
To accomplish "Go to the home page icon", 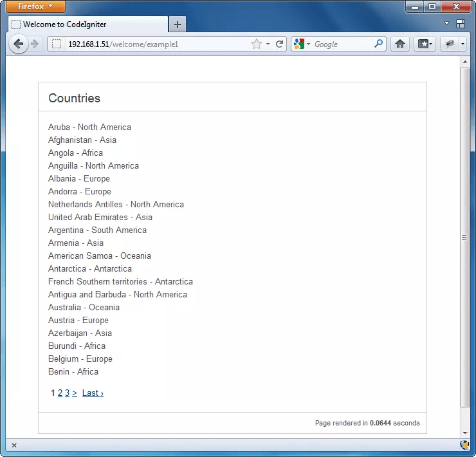I will click(400, 44).
